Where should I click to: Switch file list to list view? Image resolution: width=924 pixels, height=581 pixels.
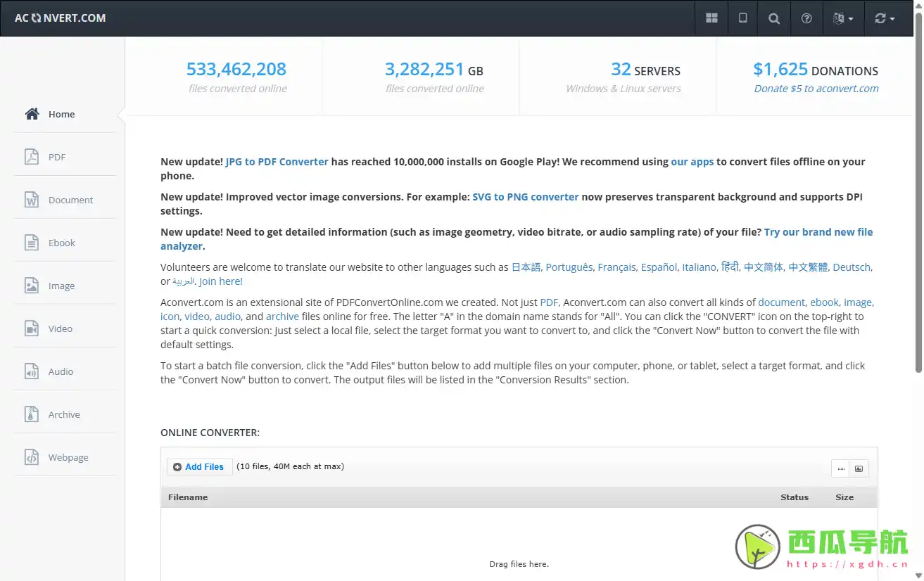coord(841,468)
